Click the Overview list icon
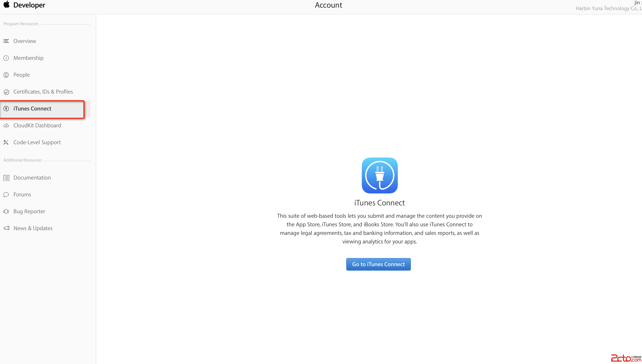 (6, 41)
